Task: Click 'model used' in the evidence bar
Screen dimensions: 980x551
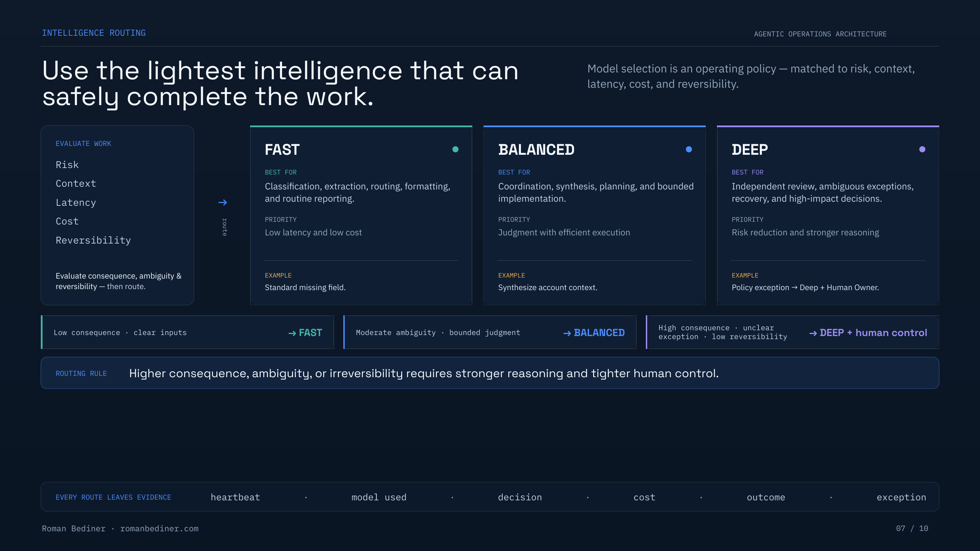Action: [x=379, y=497]
